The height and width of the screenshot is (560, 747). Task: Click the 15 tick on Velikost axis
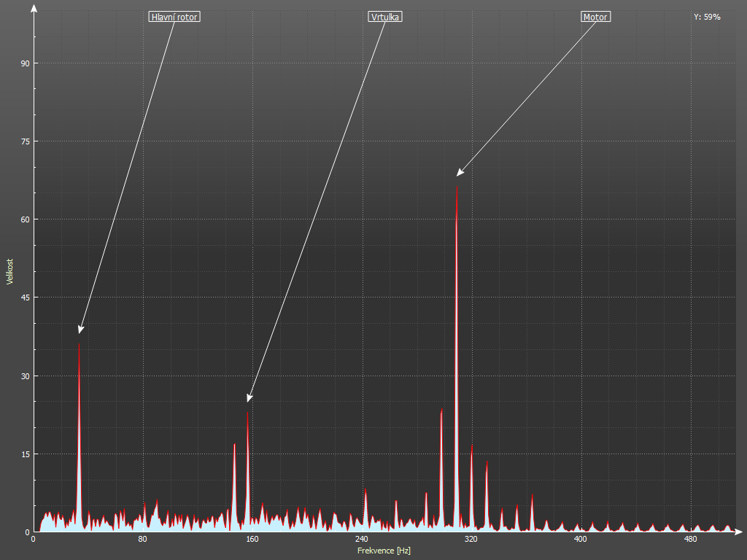point(24,454)
